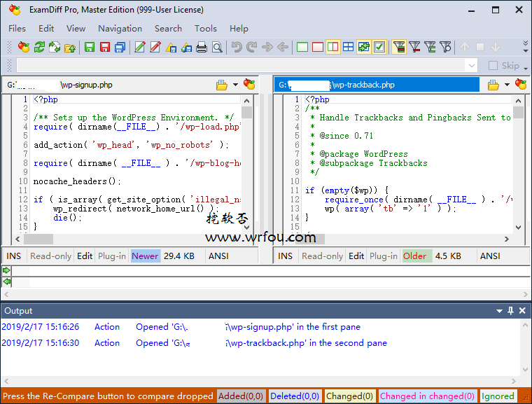Click the current difference square icon
This screenshot has width=532, height=404.
pyautogui.click(x=480, y=47)
